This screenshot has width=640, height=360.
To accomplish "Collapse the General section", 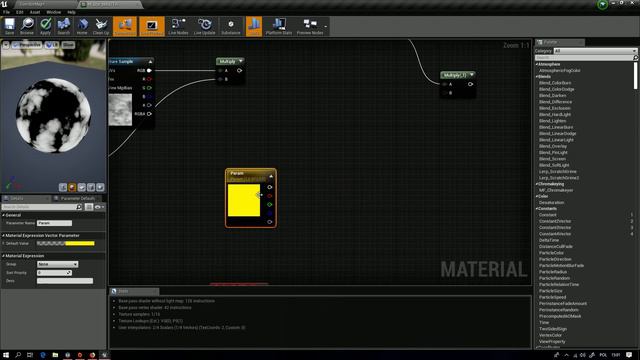I will click(4, 215).
